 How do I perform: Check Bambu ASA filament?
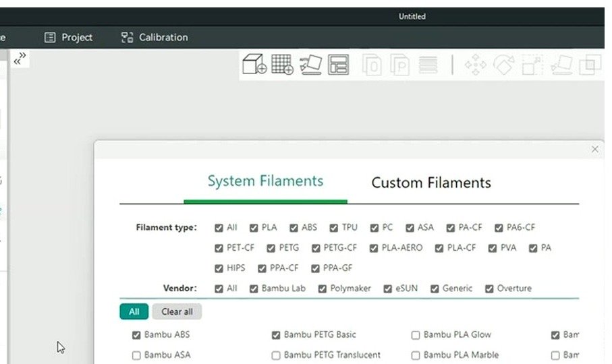[136, 355]
